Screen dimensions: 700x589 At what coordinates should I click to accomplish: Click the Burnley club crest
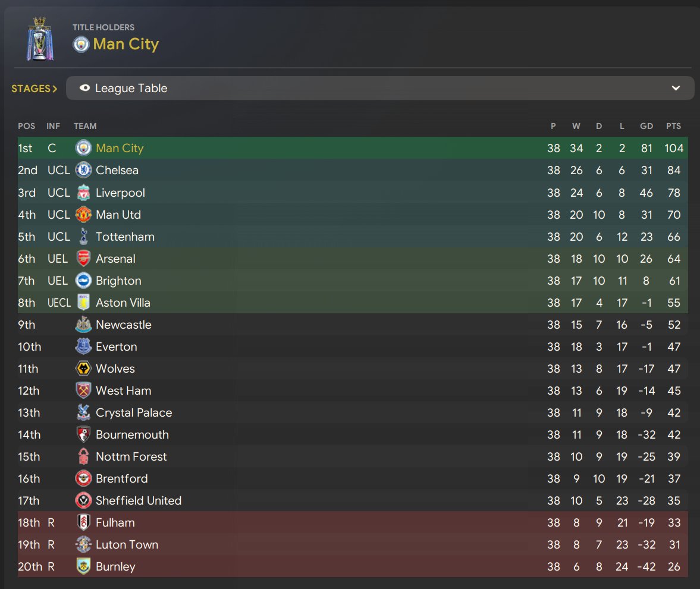point(83,566)
